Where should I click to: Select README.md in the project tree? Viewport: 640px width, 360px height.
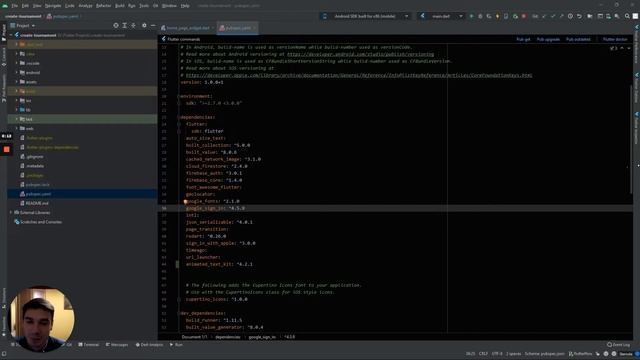(x=37, y=203)
